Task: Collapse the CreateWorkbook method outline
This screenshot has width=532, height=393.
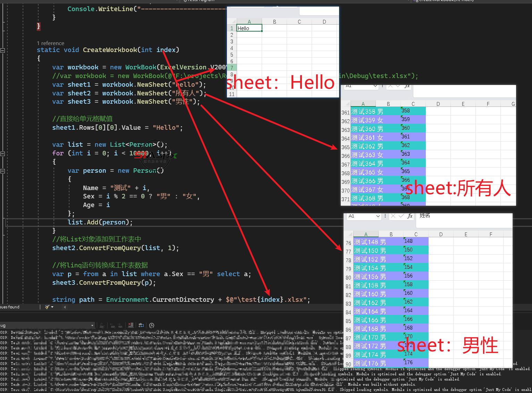Action: pos(3,50)
